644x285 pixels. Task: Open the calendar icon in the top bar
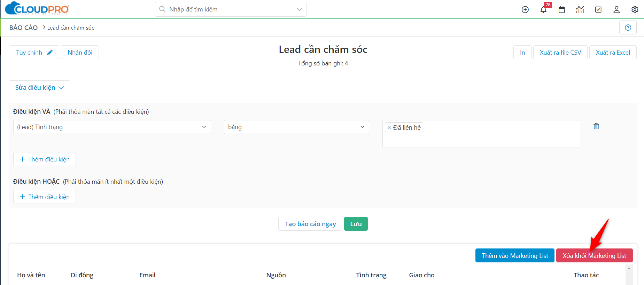[x=562, y=9]
